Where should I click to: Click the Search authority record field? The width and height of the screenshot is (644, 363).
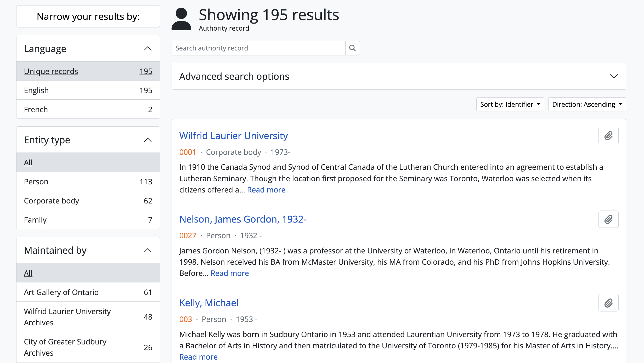258,48
